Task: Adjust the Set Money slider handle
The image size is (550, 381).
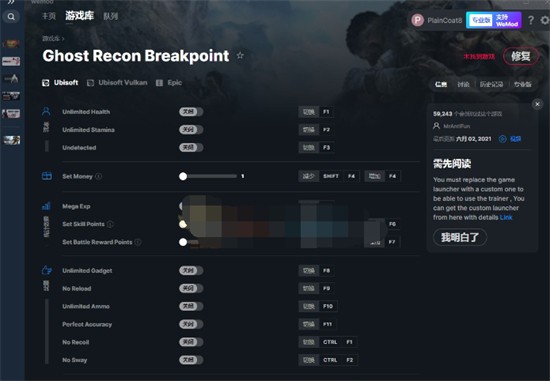Action: [x=183, y=176]
